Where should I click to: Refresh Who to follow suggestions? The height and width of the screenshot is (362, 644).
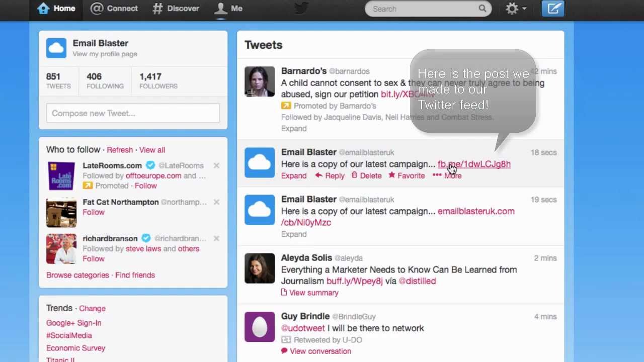[120, 150]
